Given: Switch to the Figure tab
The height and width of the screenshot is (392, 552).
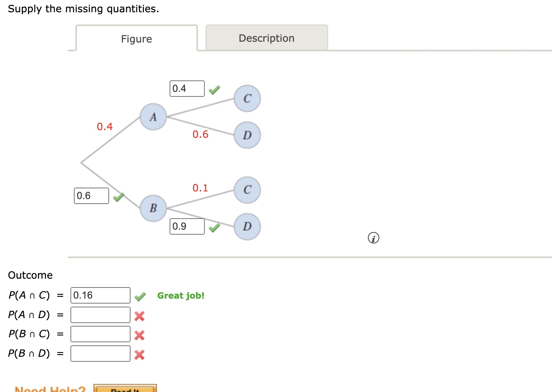Looking at the screenshot, I should click(x=136, y=39).
